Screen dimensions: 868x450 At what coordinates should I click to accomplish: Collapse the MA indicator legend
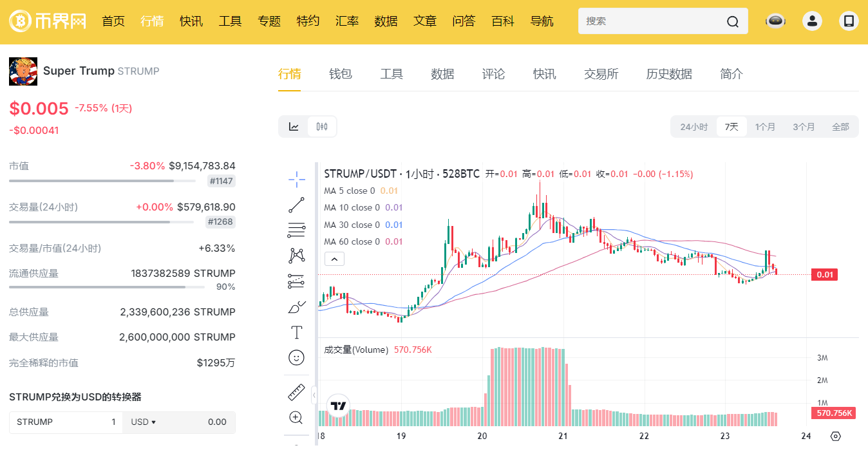click(x=334, y=259)
